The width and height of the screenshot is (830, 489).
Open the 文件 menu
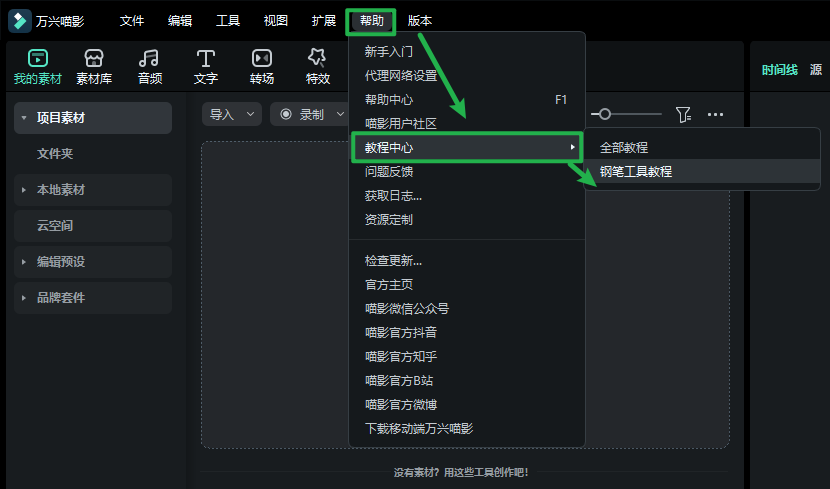tap(132, 21)
